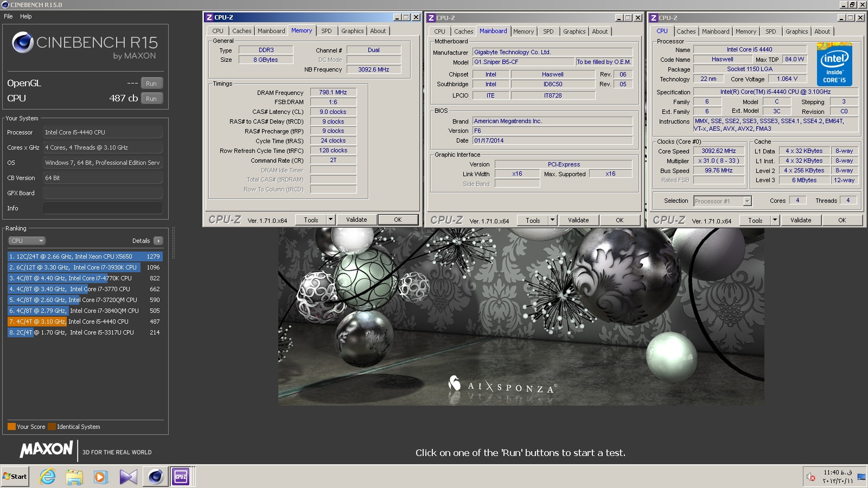Screen dimensions: 868x488
Task: Click the clock in system tray
Action: [837, 477]
